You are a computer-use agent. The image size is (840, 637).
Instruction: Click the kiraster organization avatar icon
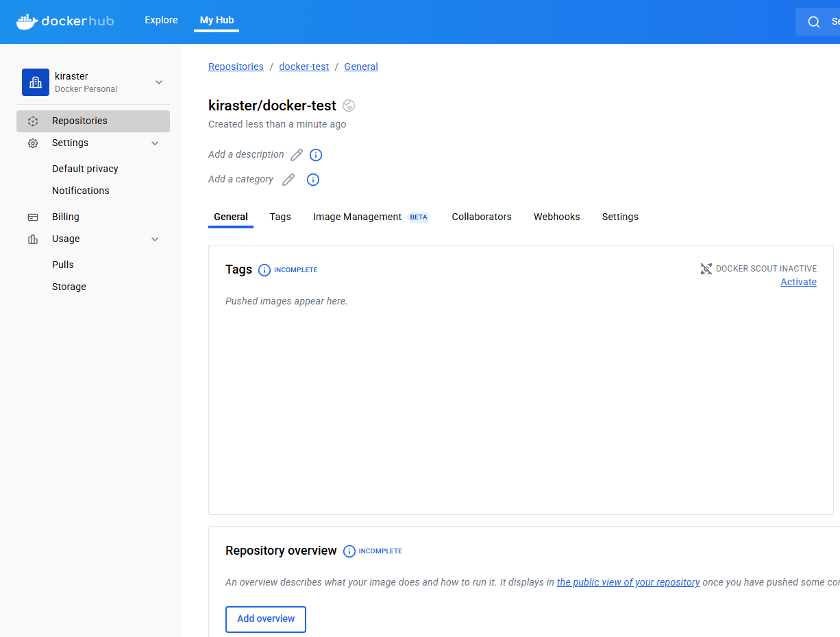click(36, 82)
